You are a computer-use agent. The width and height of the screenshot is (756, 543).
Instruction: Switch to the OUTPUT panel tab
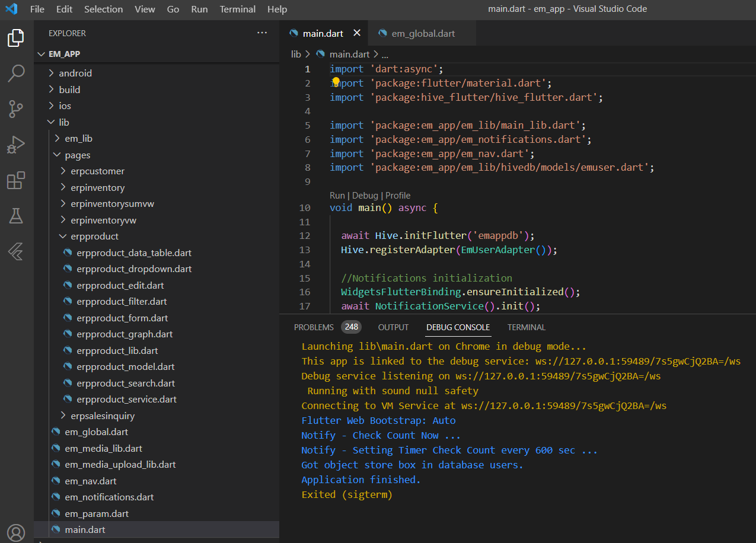pos(393,327)
